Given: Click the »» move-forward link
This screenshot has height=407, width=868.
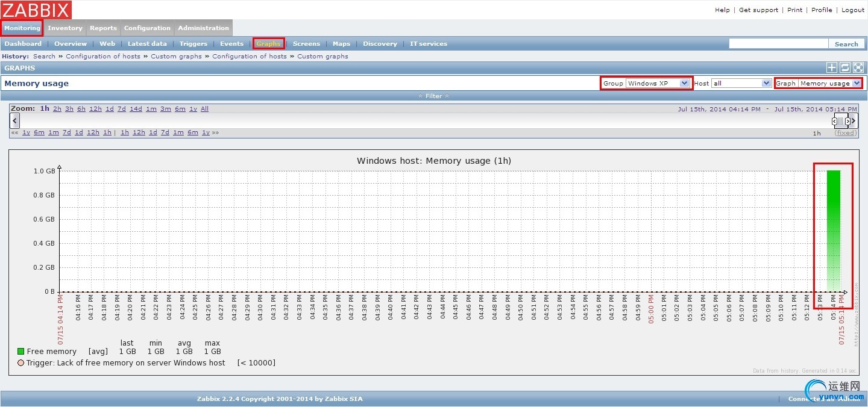Looking at the screenshot, I should (x=215, y=132).
